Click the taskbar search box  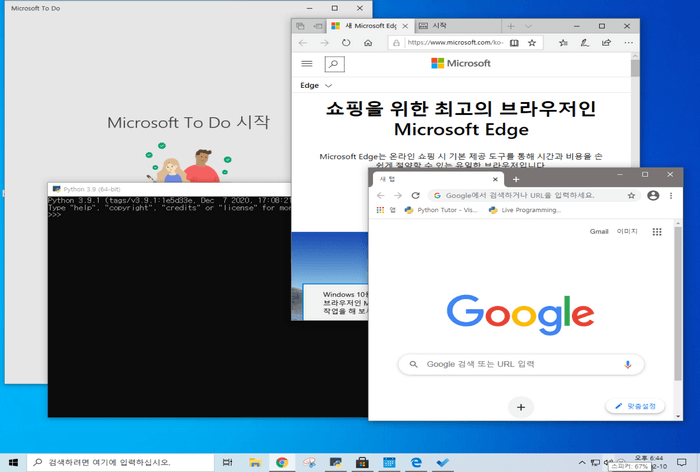[121, 463]
